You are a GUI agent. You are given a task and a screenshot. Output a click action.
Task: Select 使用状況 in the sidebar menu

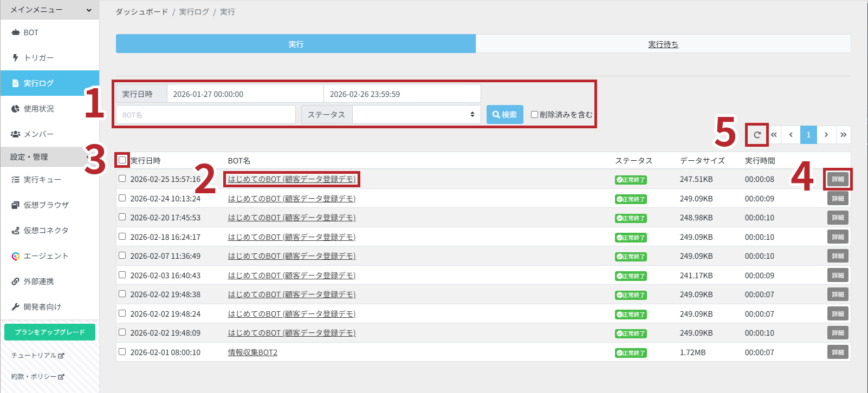coord(38,109)
